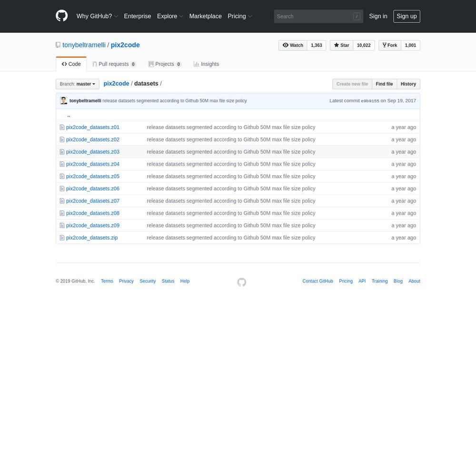Image resolution: width=476 pixels, height=476 pixels.
Task: Click file icon for pix2code_datasets.z03
Action: (x=62, y=152)
